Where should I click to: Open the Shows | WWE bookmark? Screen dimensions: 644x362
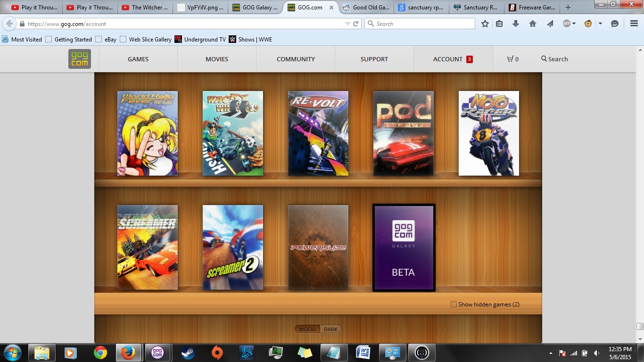pos(250,40)
